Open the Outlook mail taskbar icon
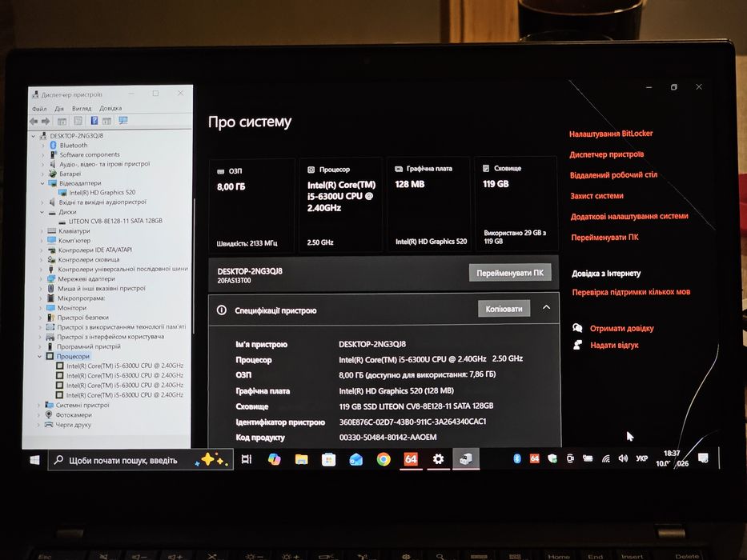Image resolution: width=747 pixels, height=560 pixels. click(355, 459)
